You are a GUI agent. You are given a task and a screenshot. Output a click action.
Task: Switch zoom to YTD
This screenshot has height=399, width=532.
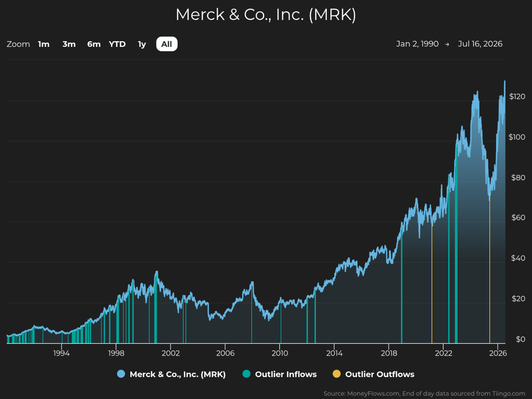click(117, 44)
